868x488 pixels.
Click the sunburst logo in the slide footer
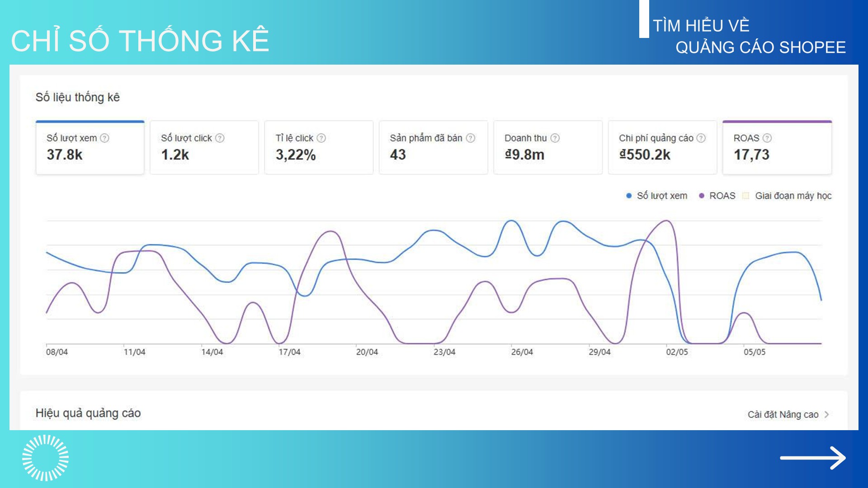pyautogui.click(x=46, y=458)
